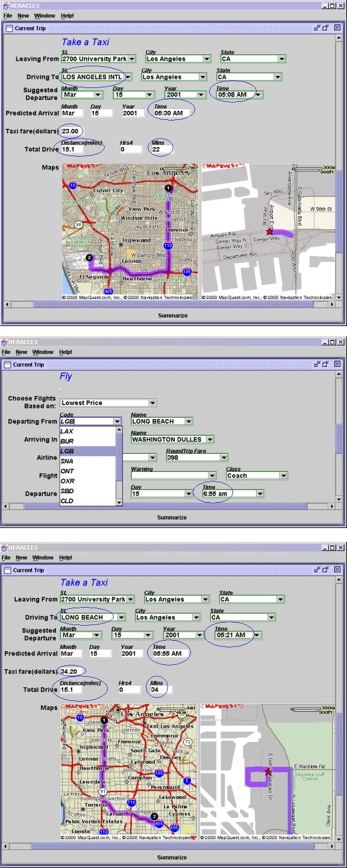Open the 05:08 AM suggested departure Time dropdown

coord(258,95)
